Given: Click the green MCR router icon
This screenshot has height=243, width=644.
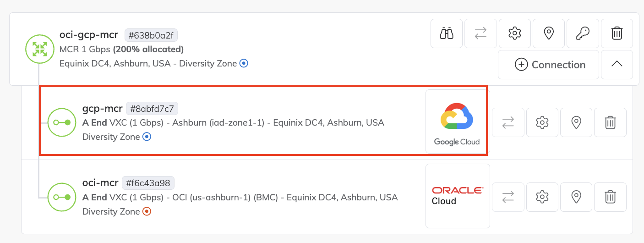Looking at the screenshot, I should [40, 49].
